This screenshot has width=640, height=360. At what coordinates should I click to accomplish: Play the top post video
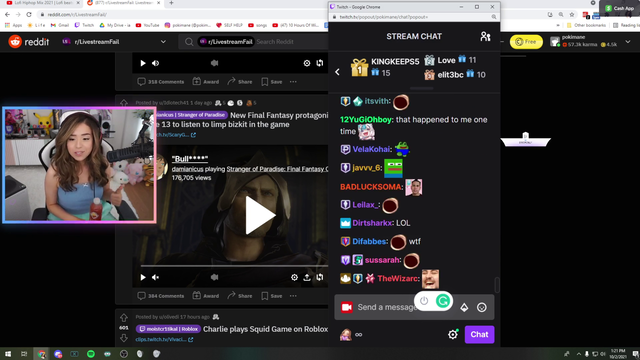click(x=143, y=63)
